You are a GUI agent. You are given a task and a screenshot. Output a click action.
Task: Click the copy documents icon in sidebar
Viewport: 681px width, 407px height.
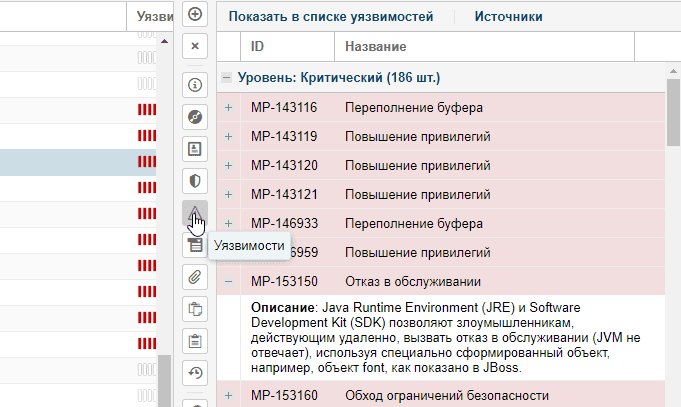195,309
